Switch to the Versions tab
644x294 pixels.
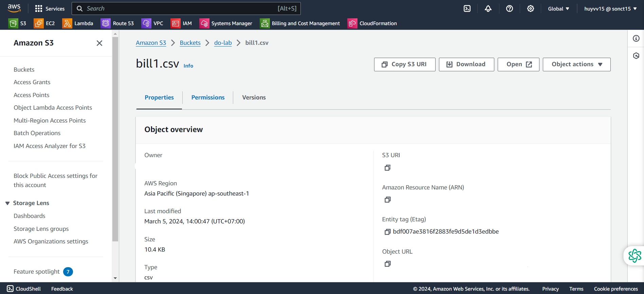point(254,97)
